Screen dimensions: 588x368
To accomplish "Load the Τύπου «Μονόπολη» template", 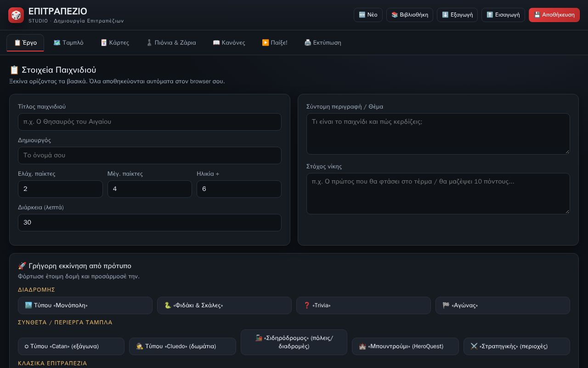I will pos(85,305).
